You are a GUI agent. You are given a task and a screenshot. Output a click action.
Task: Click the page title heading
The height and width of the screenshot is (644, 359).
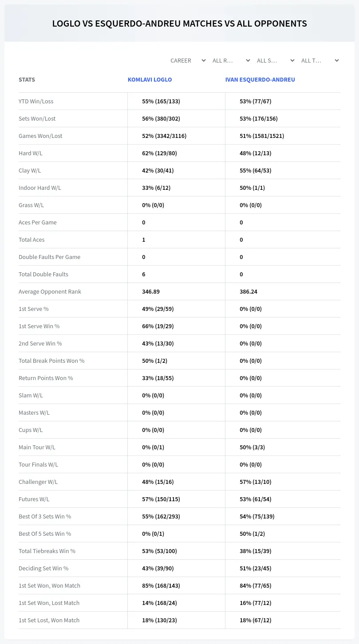pos(179,24)
